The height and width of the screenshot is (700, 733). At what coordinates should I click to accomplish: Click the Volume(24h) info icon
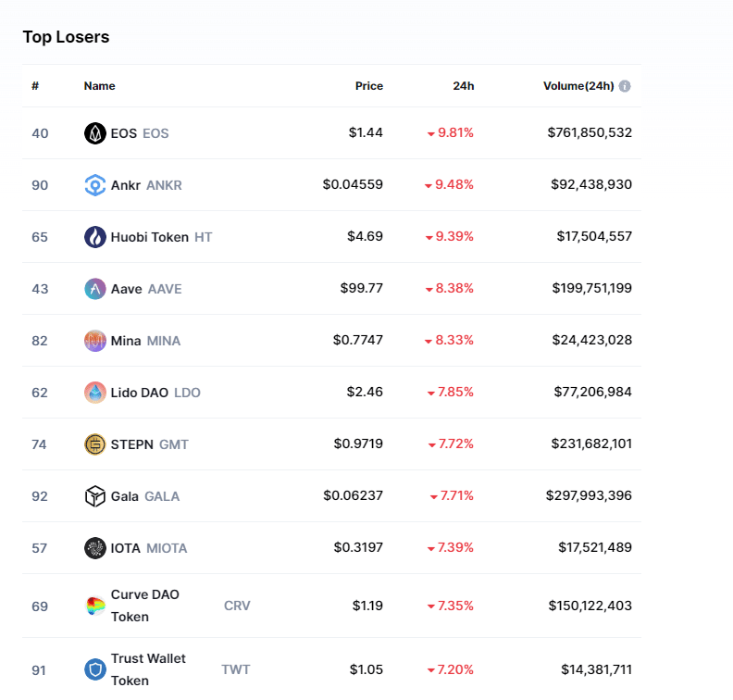point(625,86)
